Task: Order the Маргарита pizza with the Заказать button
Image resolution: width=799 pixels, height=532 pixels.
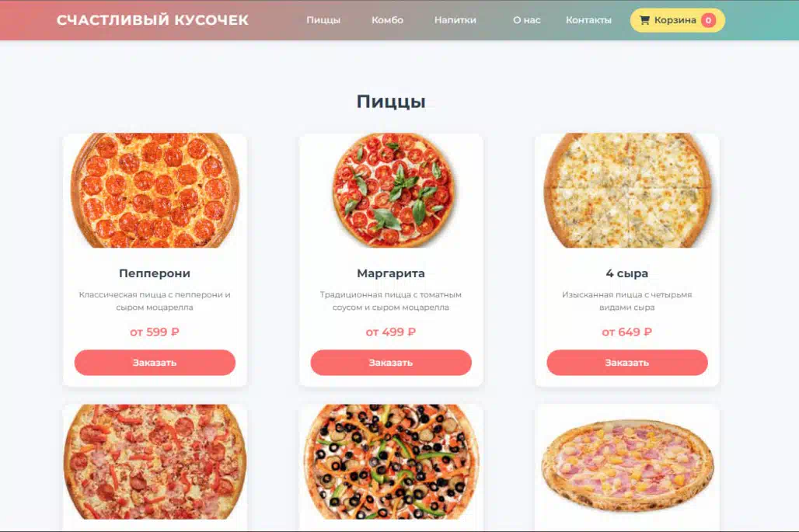Action: coord(391,363)
